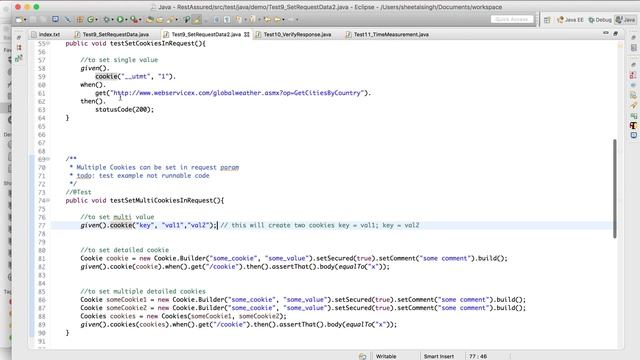
Task: Click the Open Perspective icon
Action: pos(547,20)
